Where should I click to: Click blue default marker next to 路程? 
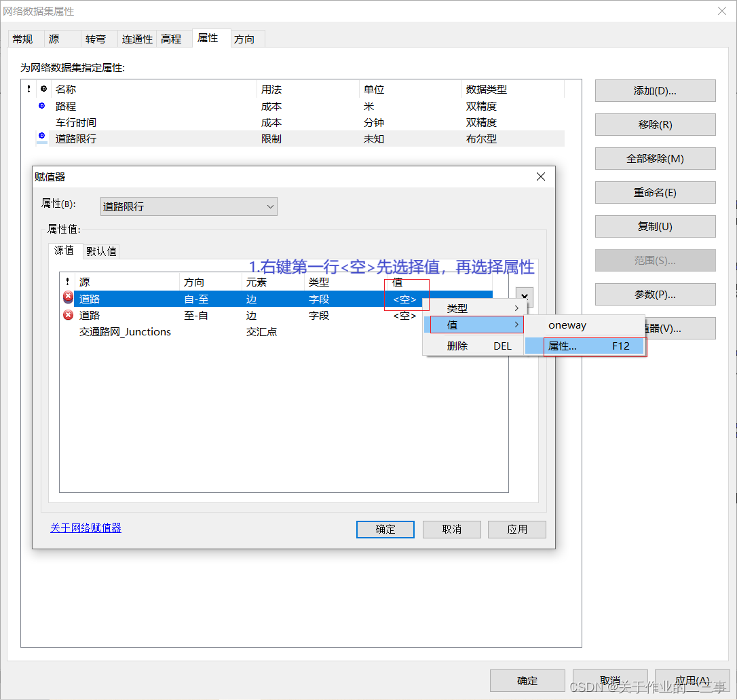coord(42,106)
